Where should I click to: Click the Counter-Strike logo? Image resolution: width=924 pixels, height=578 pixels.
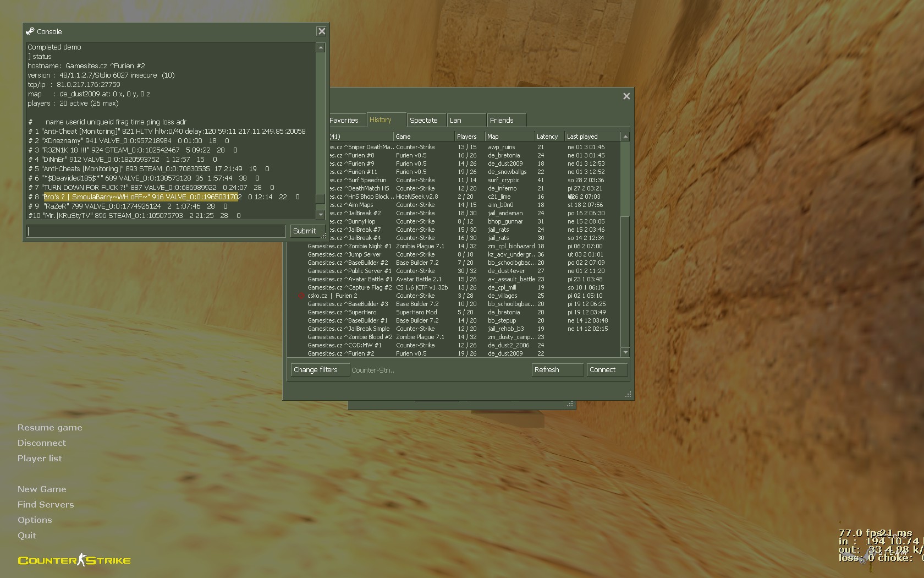[74, 560]
